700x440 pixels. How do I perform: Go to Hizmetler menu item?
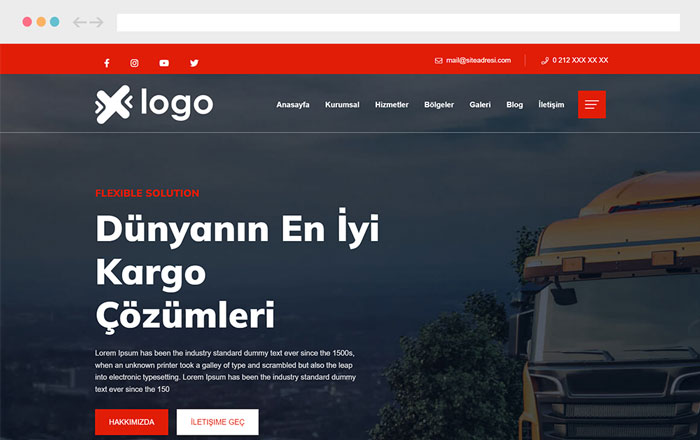[x=391, y=105]
